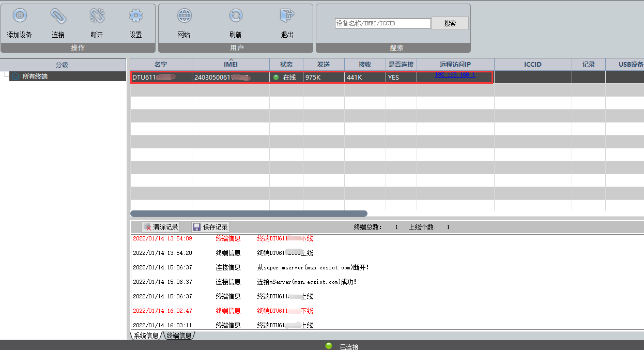This screenshot has width=644, height=350.
Task: Sort by the 名字 column header
Action: [x=161, y=65]
